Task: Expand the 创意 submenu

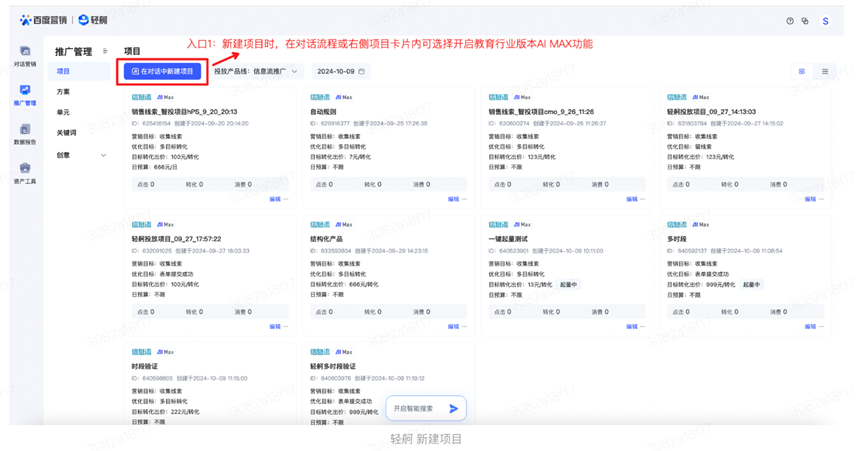Action: [x=102, y=155]
